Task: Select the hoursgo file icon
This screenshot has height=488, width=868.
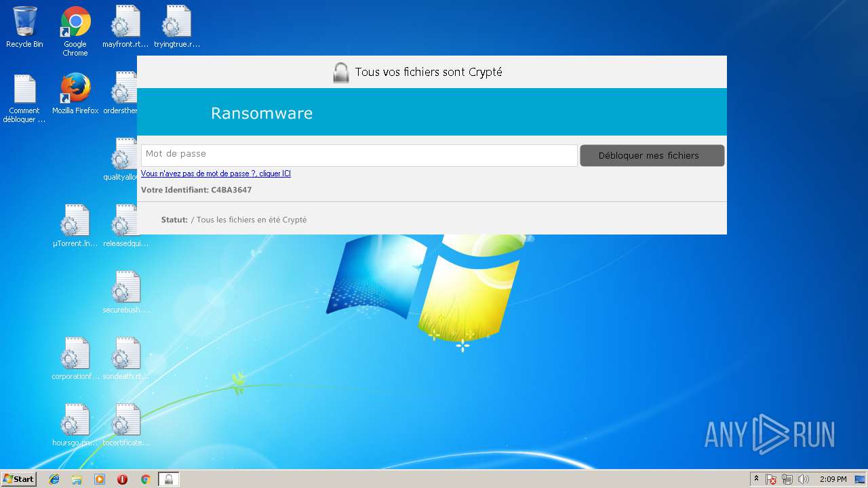Action: coord(75,426)
